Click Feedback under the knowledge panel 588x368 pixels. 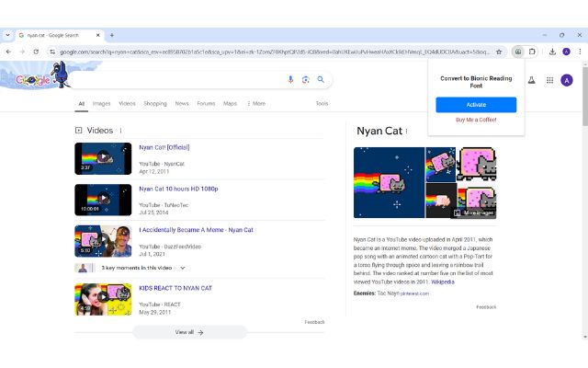486,307
